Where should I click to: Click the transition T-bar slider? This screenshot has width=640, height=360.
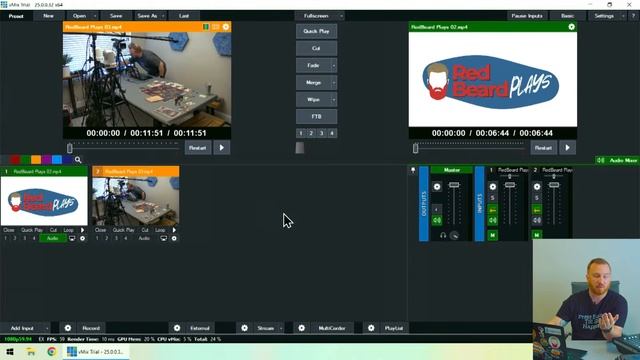pos(300,148)
